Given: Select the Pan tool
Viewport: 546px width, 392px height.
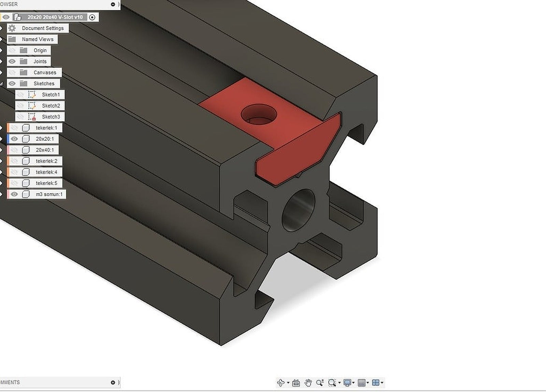Looking at the screenshot, I should [x=307, y=382].
